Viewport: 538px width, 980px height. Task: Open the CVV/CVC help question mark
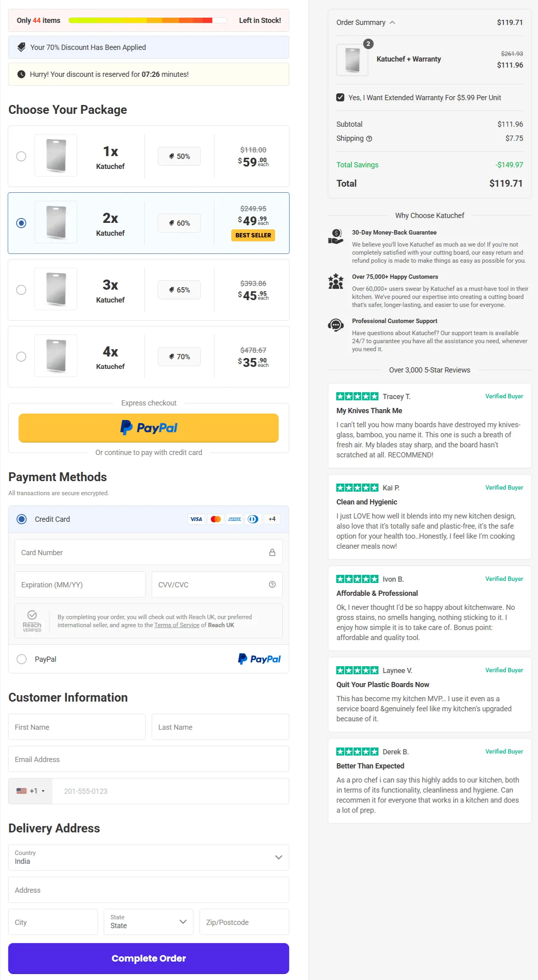point(272,584)
